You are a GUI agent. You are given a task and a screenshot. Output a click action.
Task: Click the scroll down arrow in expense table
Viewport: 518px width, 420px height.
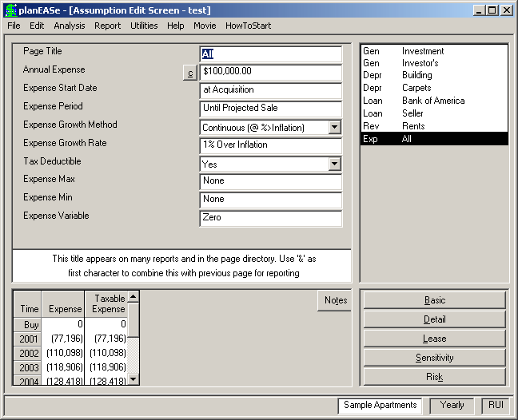[133, 379]
